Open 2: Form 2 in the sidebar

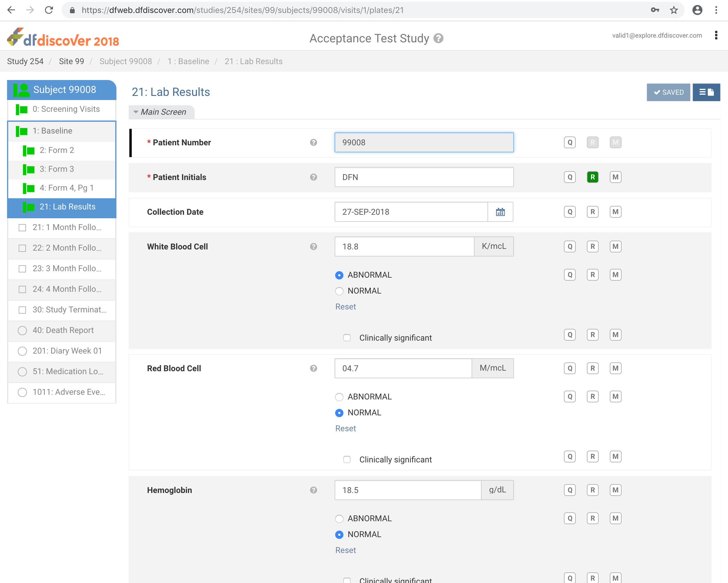tap(57, 150)
